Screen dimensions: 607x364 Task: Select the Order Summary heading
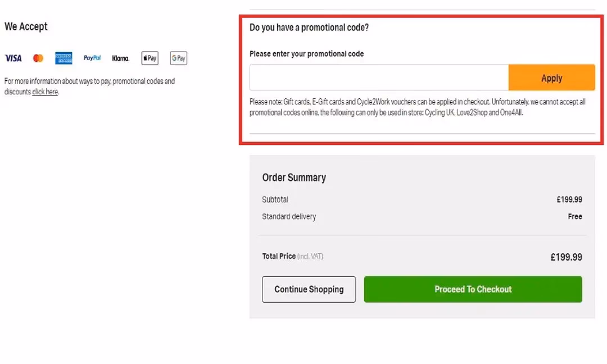click(294, 177)
